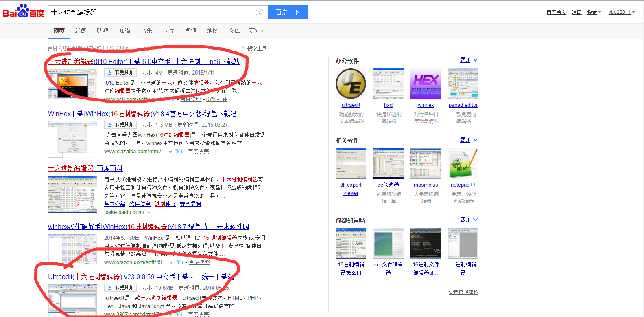This screenshot has width=644, height=317.
Task: Switch to 知道 tab
Action: click(x=124, y=31)
